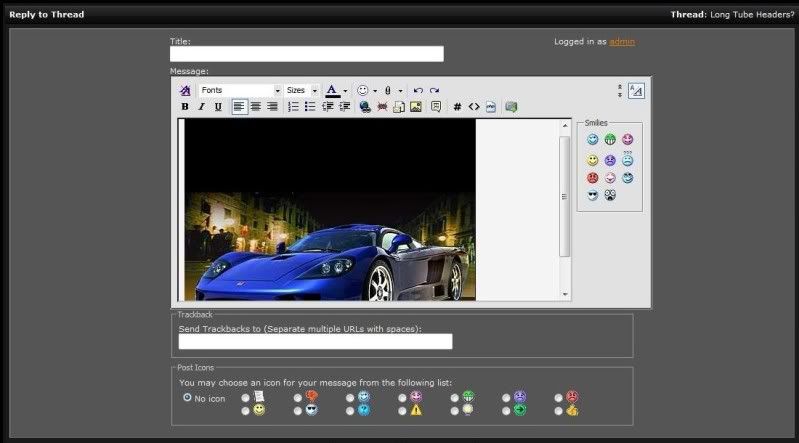Click the editor scrollbar up arrow

point(565,125)
